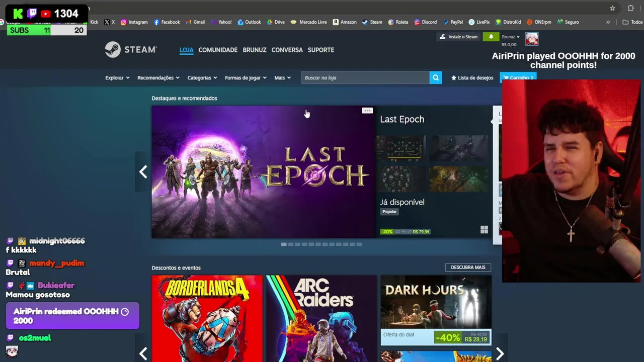Open the Seguro bookmark
This screenshot has width=644, height=362.
[x=568, y=22]
